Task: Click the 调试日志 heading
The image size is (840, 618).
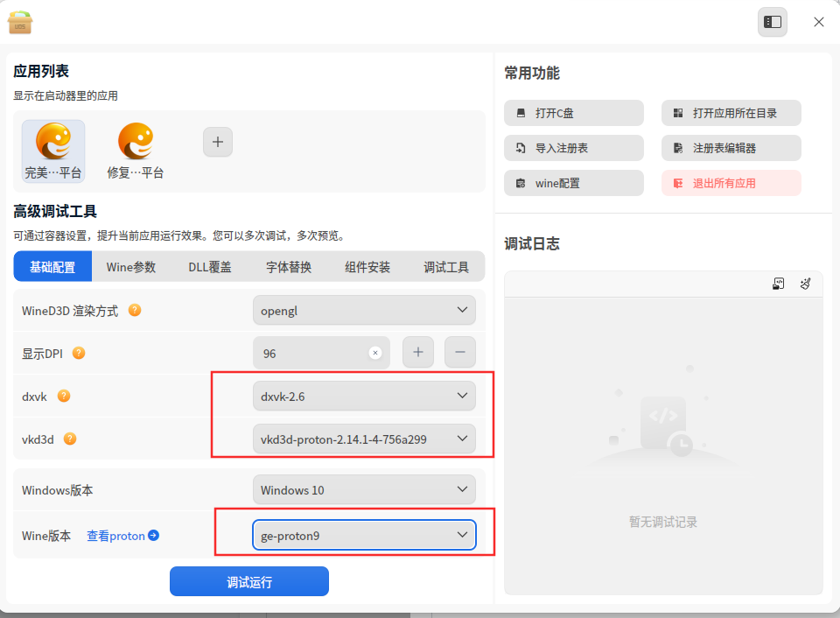Action: tap(532, 244)
